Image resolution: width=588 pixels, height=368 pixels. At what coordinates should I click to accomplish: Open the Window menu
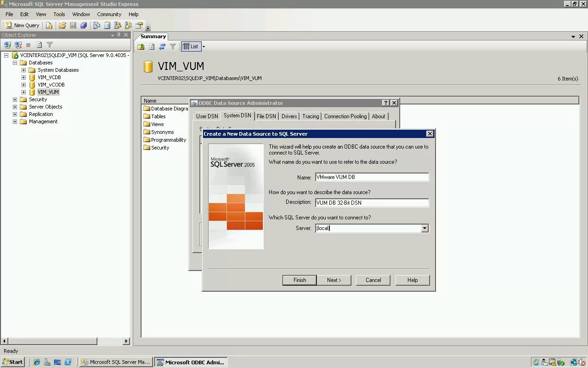pos(81,14)
